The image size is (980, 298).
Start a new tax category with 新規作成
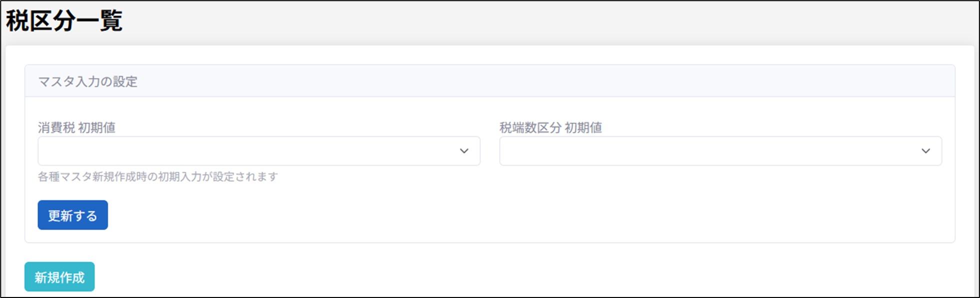(59, 277)
